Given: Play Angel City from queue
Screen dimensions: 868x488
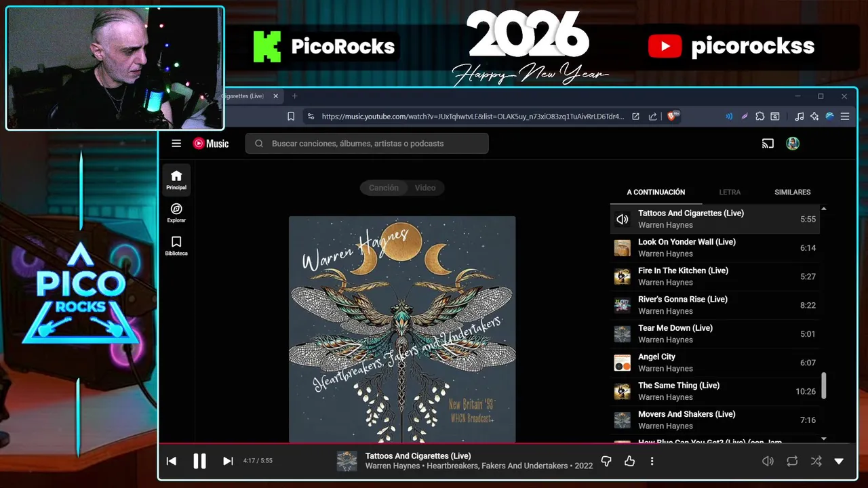Looking at the screenshot, I should coord(715,363).
